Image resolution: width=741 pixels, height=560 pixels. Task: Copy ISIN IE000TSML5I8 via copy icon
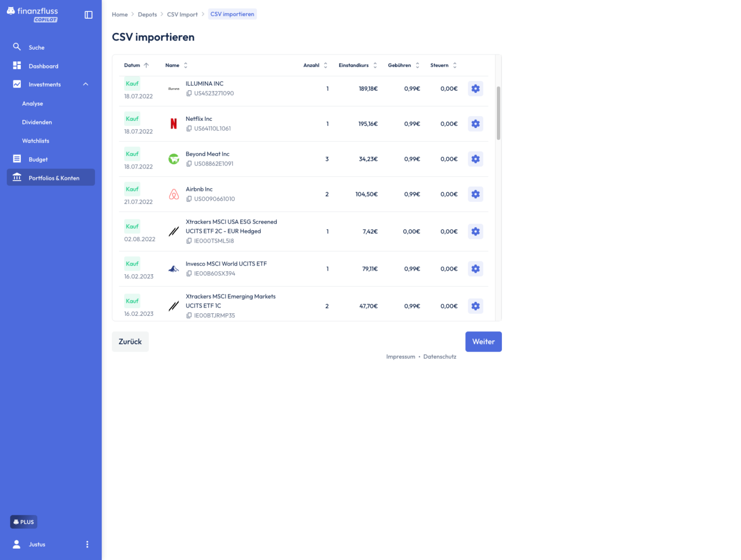[189, 241]
